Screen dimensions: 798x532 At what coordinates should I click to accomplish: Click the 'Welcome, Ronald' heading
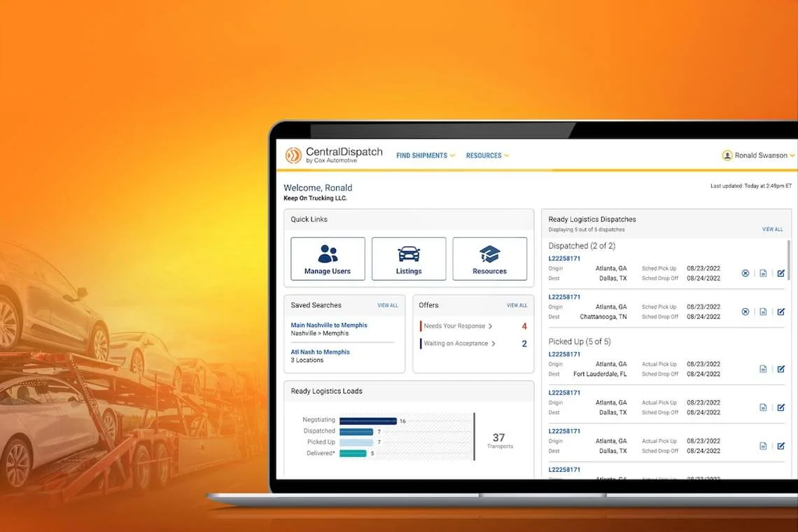click(x=318, y=188)
